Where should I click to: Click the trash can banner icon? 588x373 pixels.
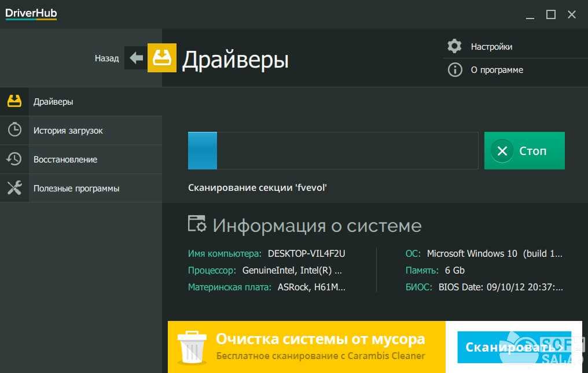point(190,346)
